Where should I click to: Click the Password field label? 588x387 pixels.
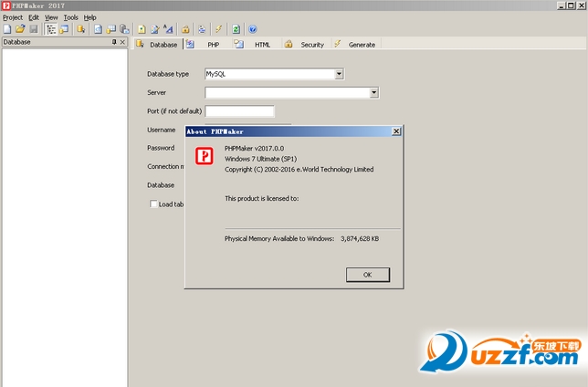pyautogui.click(x=161, y=148)
